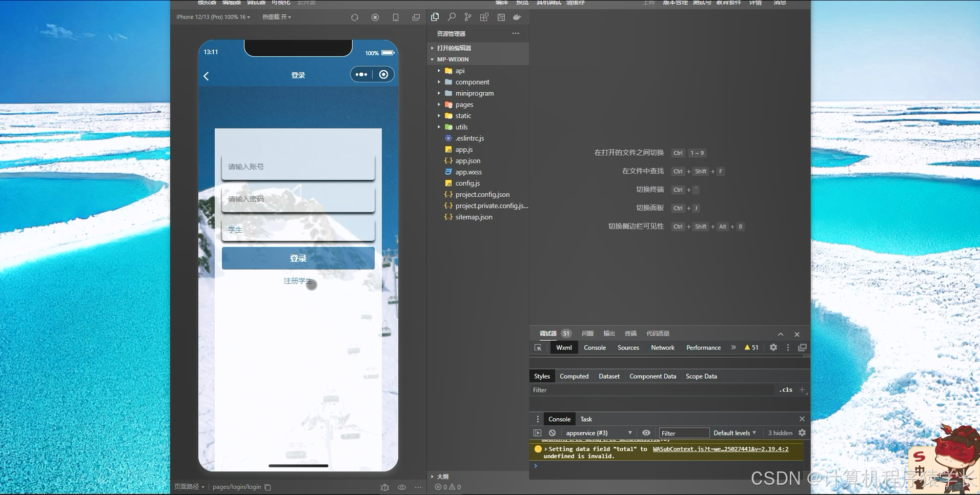Open the search magnifier icon
Image resolution: width=980 pixels, height=495 pixels.
[x=452, y=17]
